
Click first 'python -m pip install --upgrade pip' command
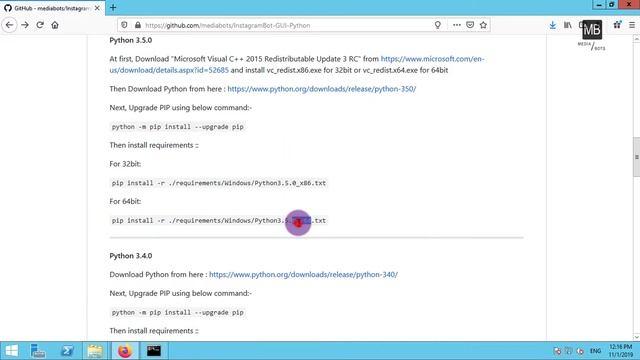(178, 127)
